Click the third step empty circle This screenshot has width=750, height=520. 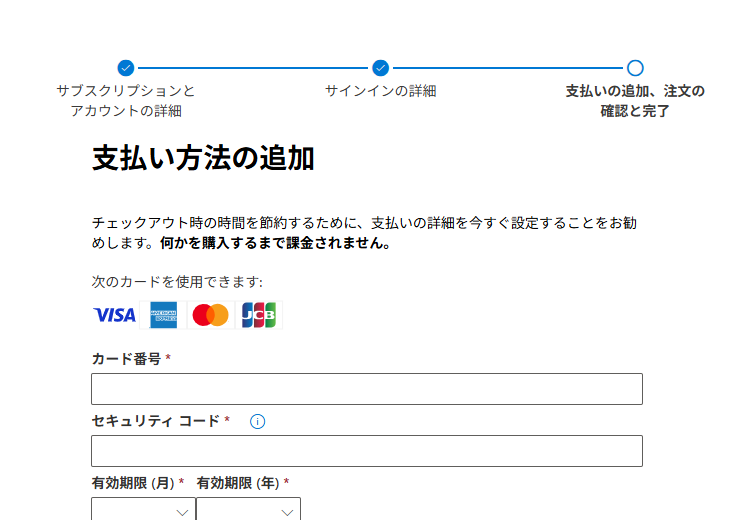click(635, 68)
